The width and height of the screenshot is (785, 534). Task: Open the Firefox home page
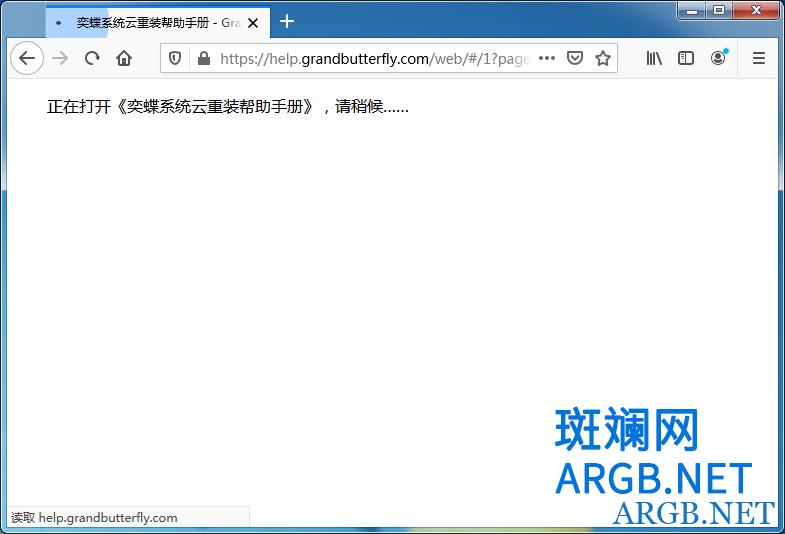click(x=124, y=59)
